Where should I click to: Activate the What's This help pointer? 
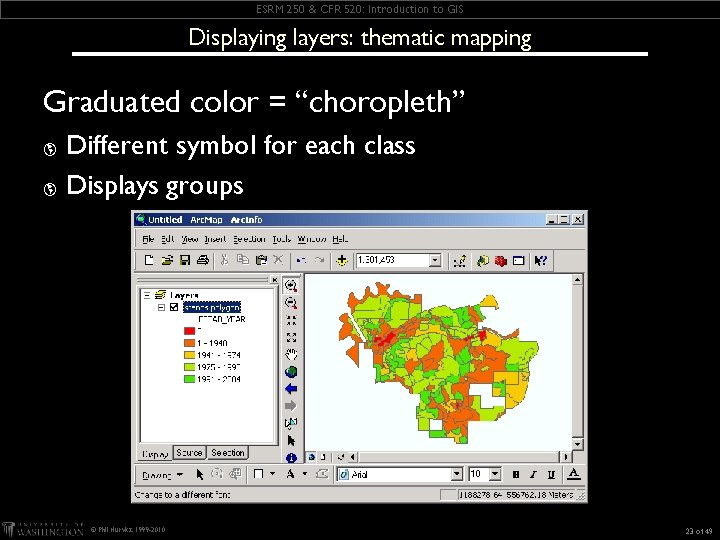[540, 261]
